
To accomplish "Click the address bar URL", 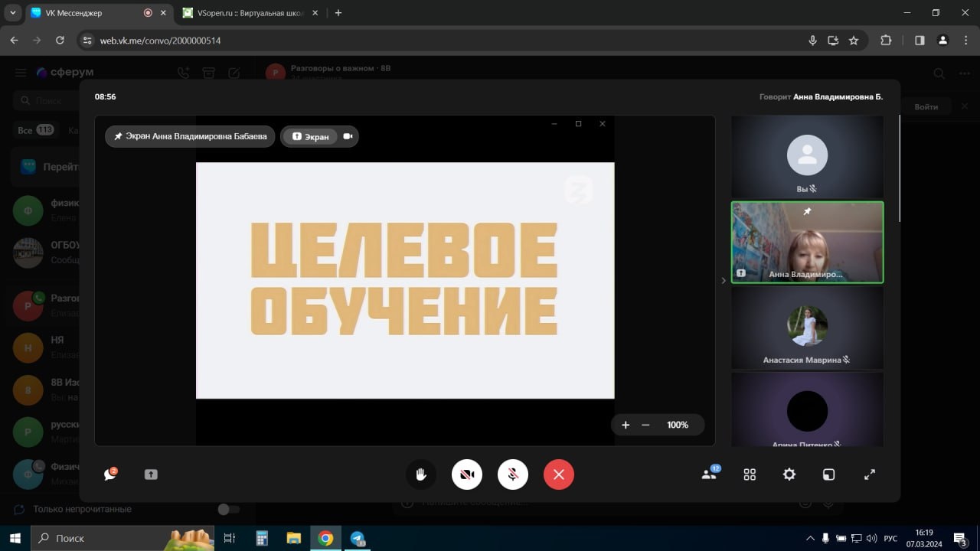I will pyautogui.click(x=160, y=41).
